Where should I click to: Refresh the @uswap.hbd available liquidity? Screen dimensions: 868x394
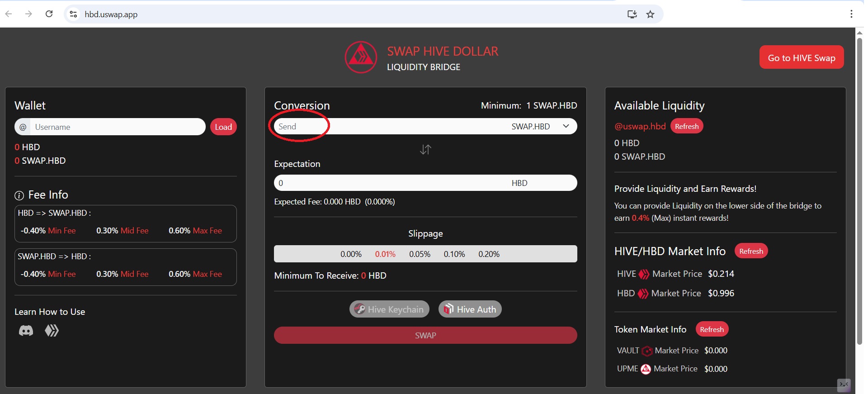[687, 126]
